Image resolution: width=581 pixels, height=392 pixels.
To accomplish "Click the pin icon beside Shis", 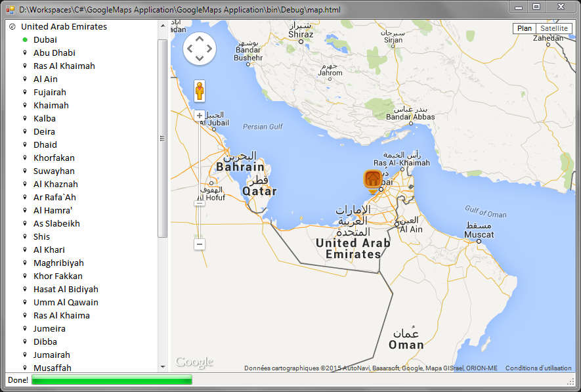I will click(x=25, y=237).
